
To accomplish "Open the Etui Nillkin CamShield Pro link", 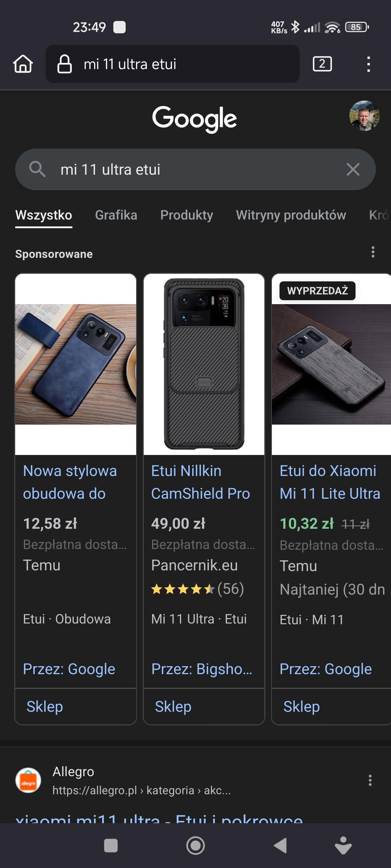I will [201, 482].
